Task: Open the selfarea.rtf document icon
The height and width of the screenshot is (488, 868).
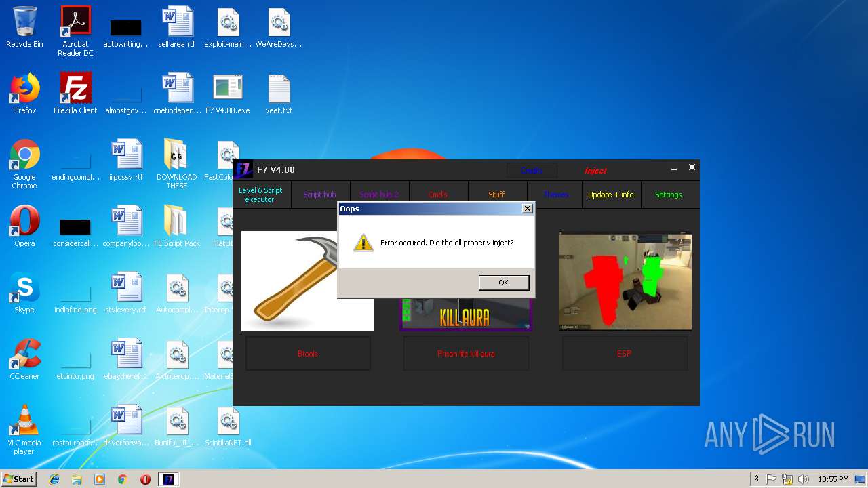Action: pyautogui.click(x=177, y=28)
